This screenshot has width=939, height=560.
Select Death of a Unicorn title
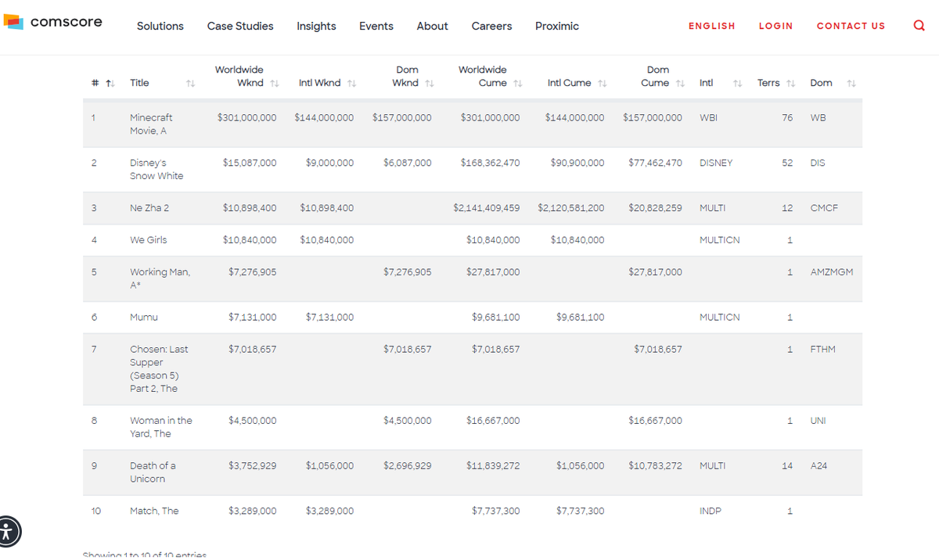[x=153, y=472]
